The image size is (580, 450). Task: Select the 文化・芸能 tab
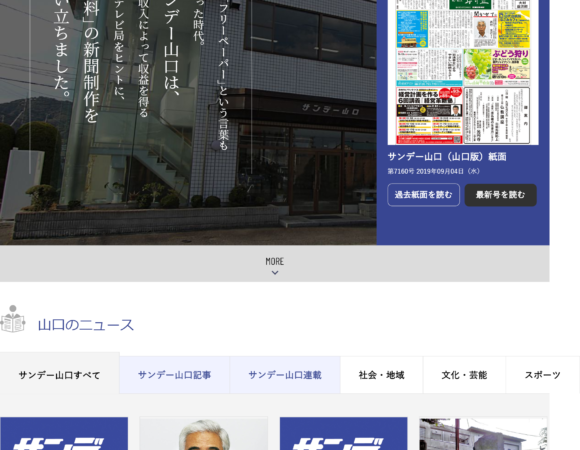[464, 375]
